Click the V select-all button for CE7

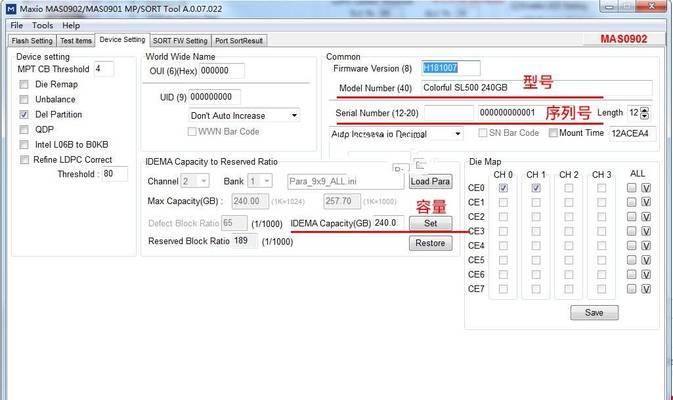tap(646, 289)
